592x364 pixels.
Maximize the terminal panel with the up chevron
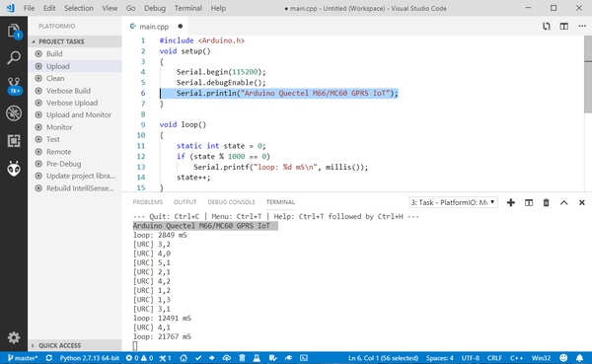point(563,203)
